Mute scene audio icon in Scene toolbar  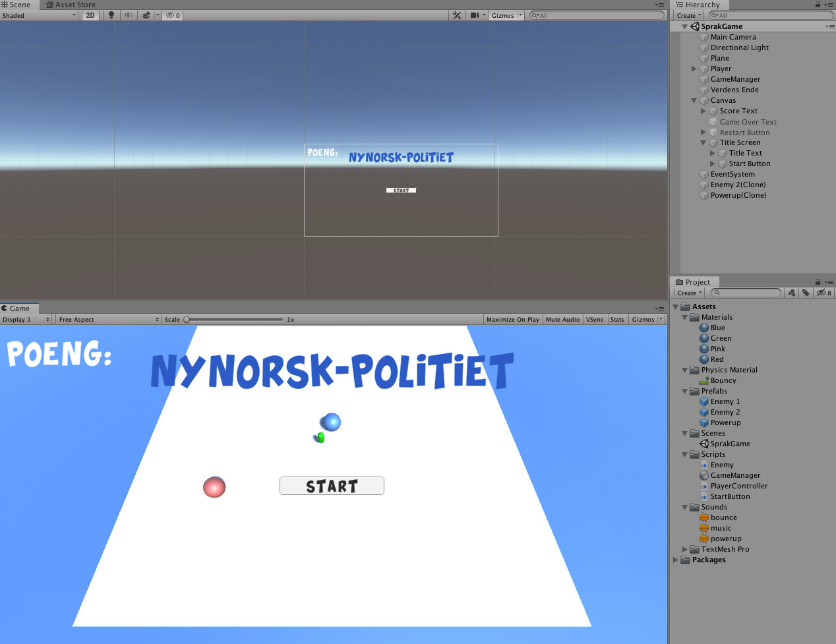(128, 15)
